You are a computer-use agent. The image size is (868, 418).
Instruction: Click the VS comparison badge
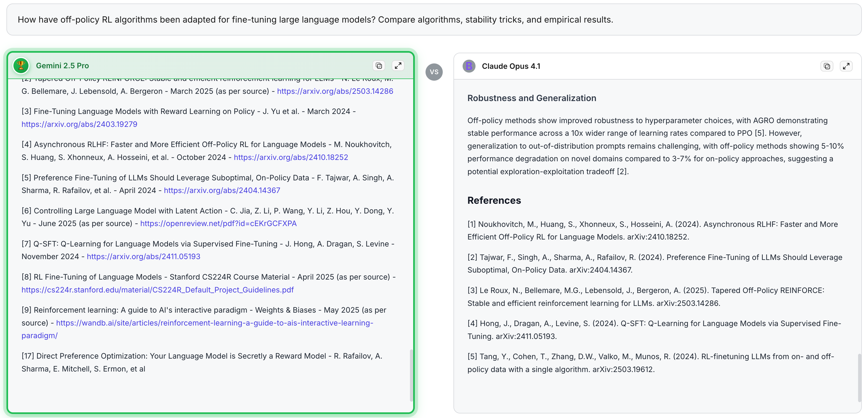point(434,72)
